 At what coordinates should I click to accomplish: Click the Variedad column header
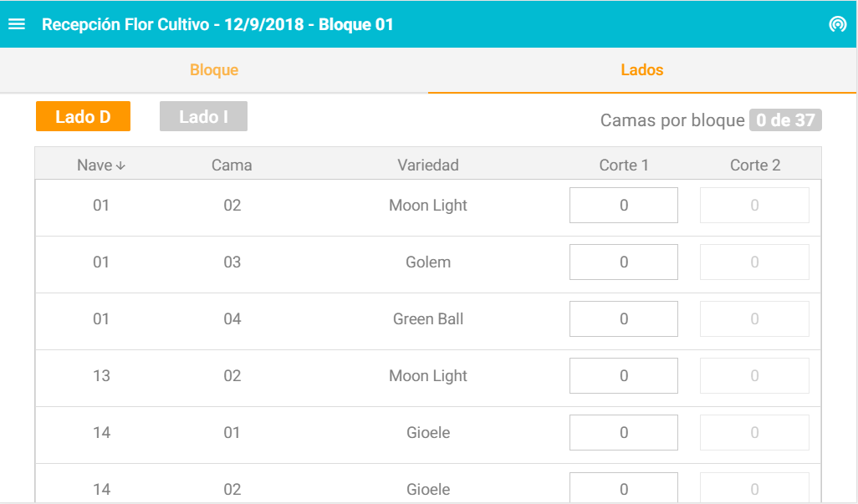(x=427, y=165)
